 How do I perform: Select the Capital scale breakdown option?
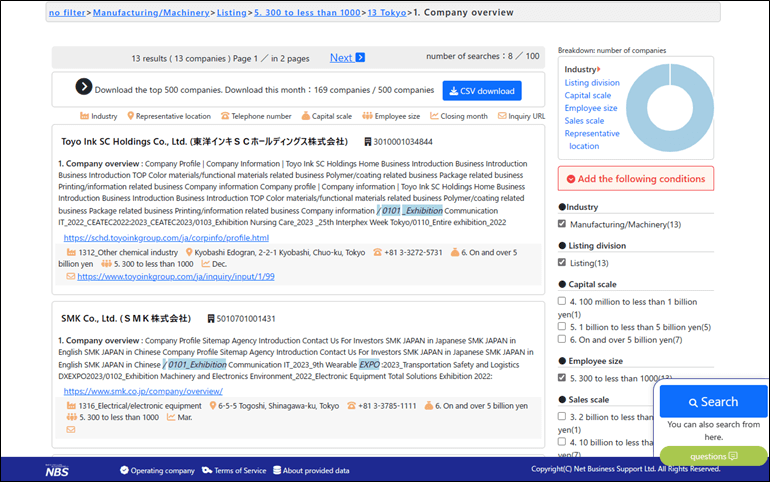coord(588,95)
